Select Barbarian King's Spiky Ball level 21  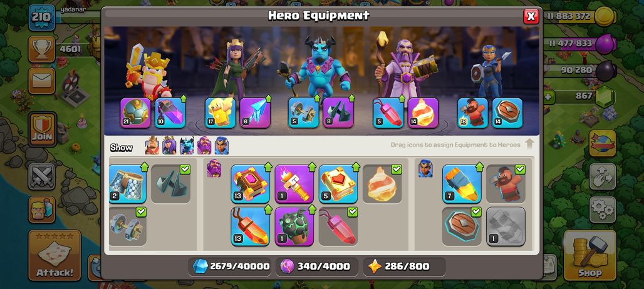tap(135, 113)
